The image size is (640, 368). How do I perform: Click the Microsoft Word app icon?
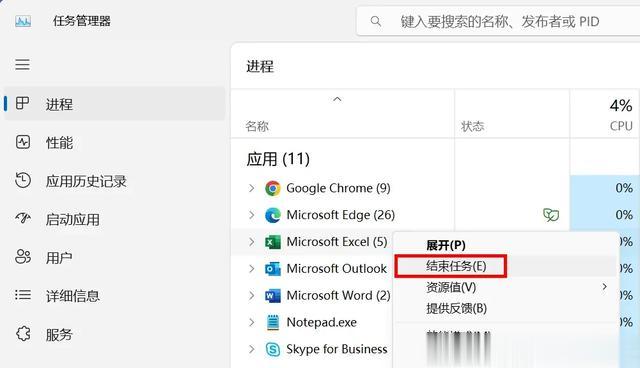coord(273,295)
